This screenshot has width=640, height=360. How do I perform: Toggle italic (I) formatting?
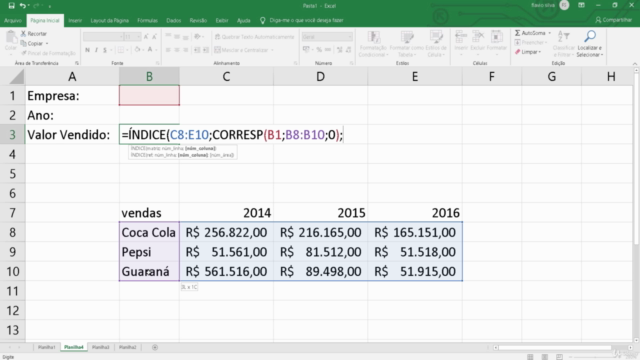(96, 50)
